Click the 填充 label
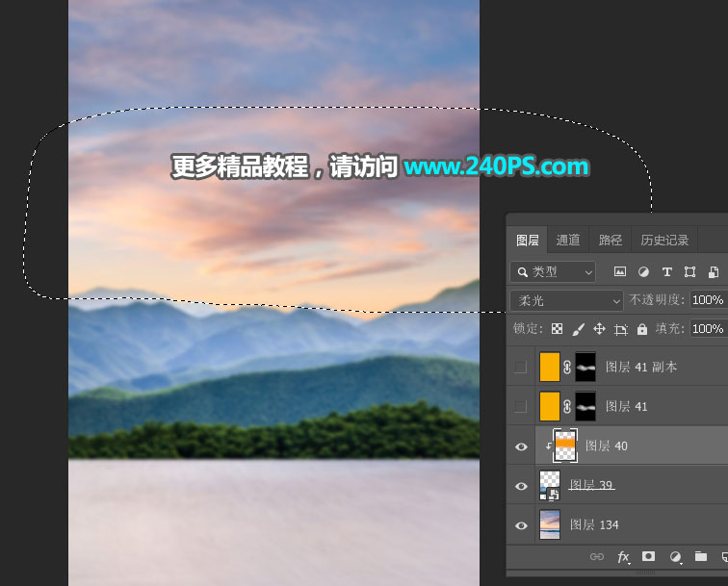728x586 pixels. click(668, 328)
